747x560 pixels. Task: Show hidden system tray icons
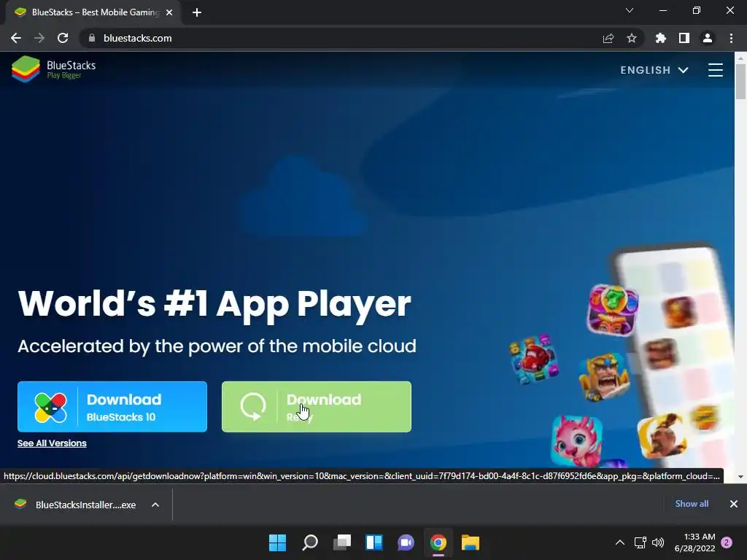point(620,542)
